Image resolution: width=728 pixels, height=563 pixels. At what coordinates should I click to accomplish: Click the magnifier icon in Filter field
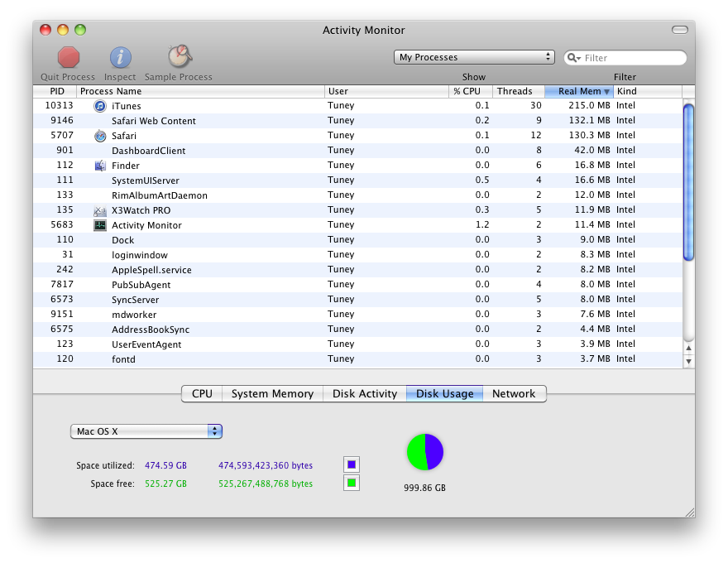point(573,58)
